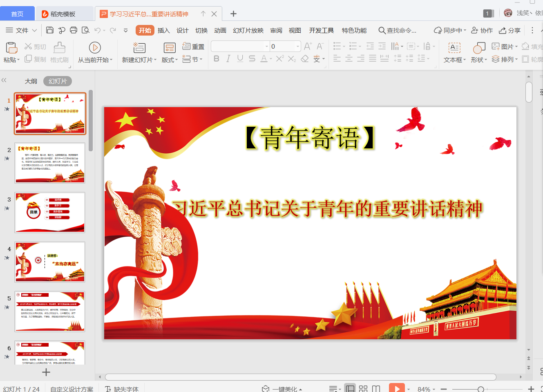
Task: Click the Save icon in quick toolbar
Action: tap(50, 30)
